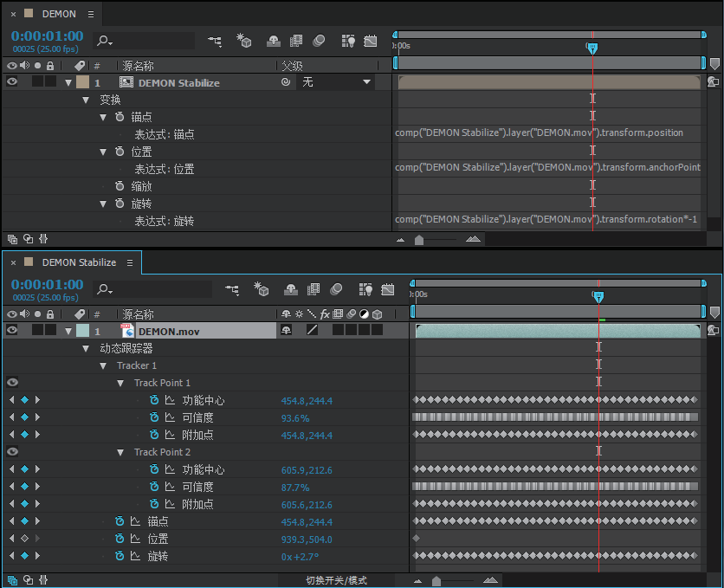The image size is (724, 588).
Task: Add keyframe on DEMON.mov position property
Action: (x=25, y=538)
